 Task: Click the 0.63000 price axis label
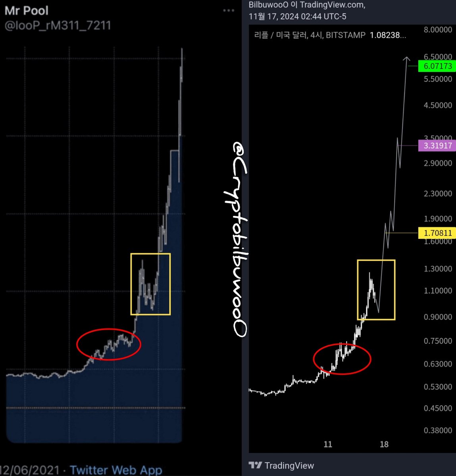pos(438,364)
